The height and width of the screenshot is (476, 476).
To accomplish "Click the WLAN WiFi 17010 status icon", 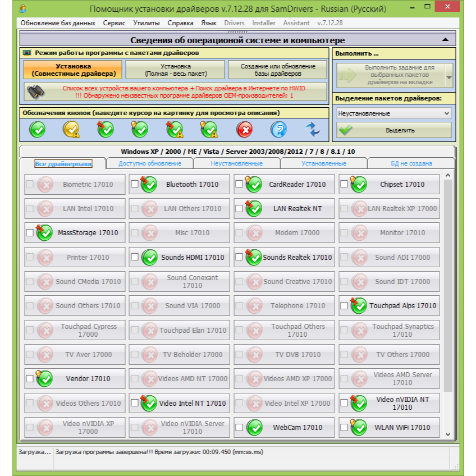I will (x=358, y=427).
